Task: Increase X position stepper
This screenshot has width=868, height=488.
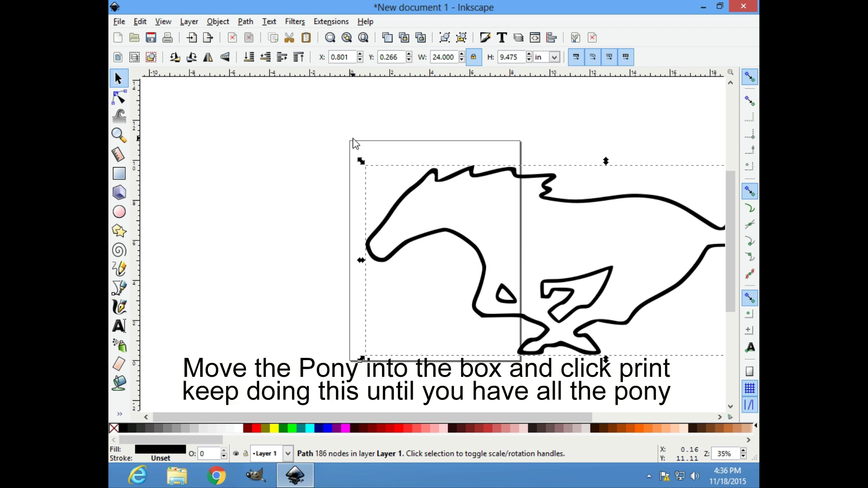Action: (360, 54)
